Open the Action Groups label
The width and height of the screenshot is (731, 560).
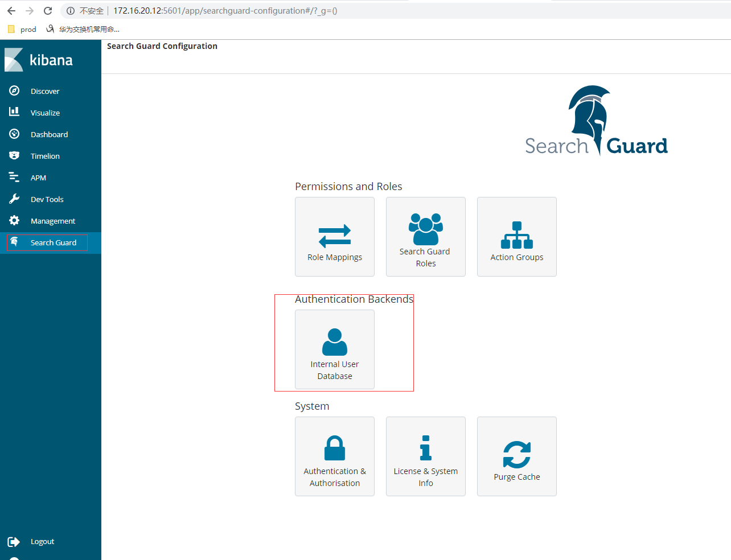(x=517, y=257)
